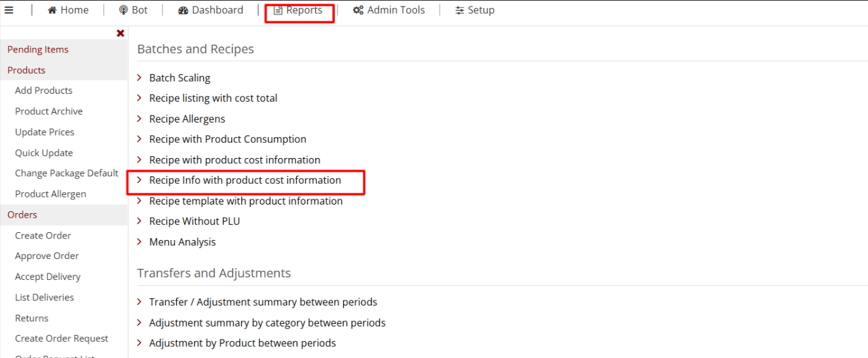868x358 pixels.
Task: Select Add Products in sidebar
Action: click(x=44, y=90)
